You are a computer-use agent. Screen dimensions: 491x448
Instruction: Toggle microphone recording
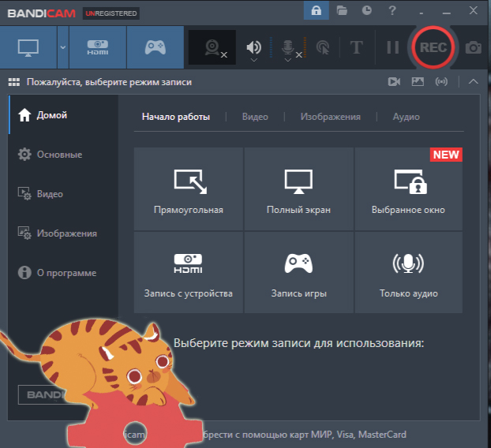click(289, 47)
